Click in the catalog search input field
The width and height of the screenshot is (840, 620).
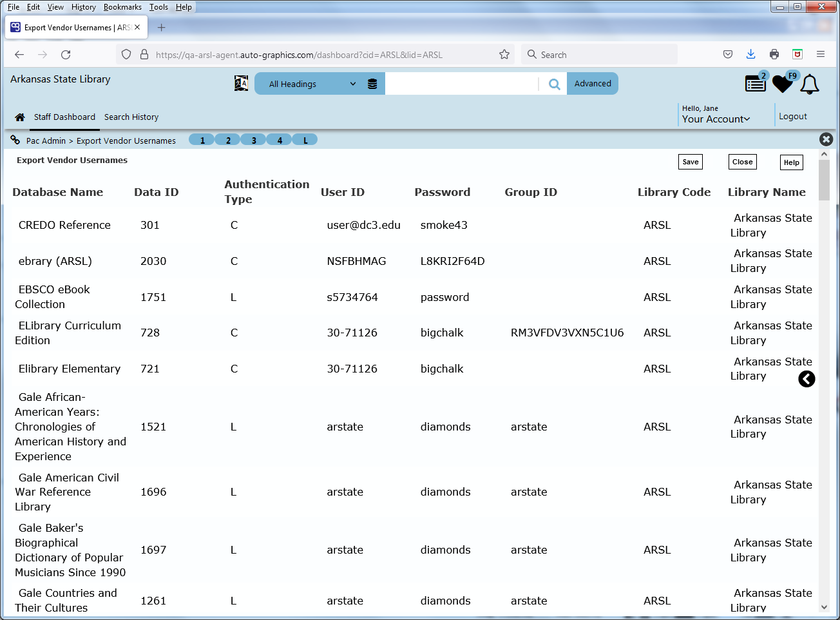click(461, 84)
